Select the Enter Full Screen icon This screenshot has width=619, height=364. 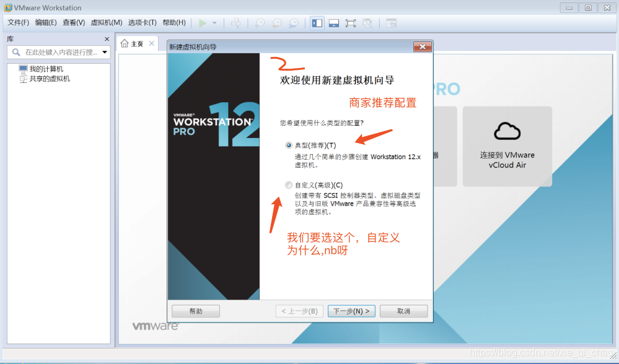pos(350,23)
